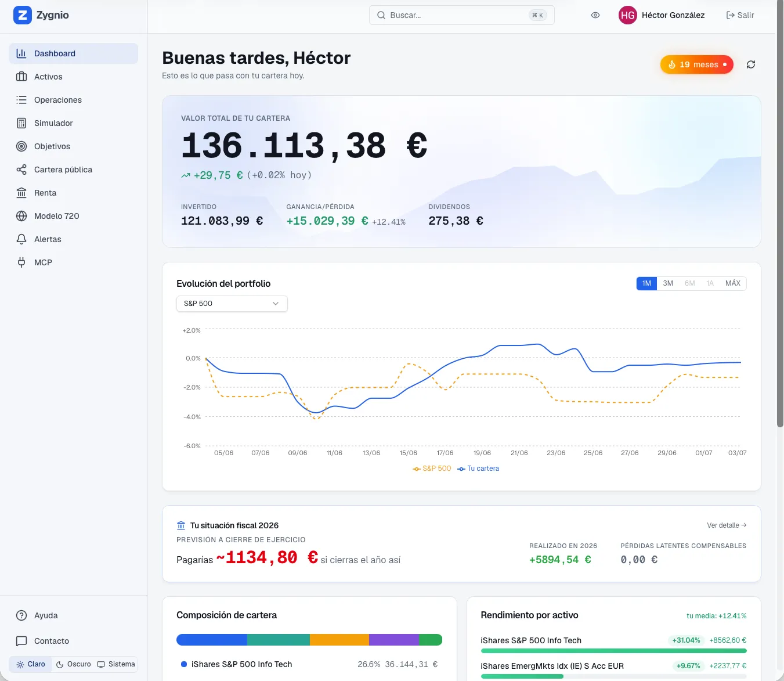Open the S&P 500 benchmark dropdown

232,304
